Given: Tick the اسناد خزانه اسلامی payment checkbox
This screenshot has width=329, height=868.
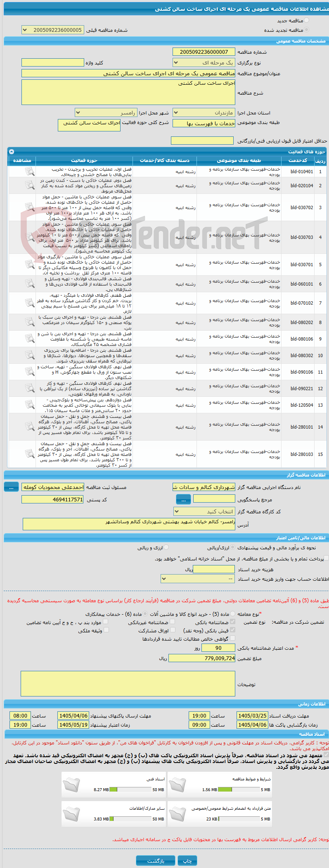Looking at the screenshot, I should (326, 558).
